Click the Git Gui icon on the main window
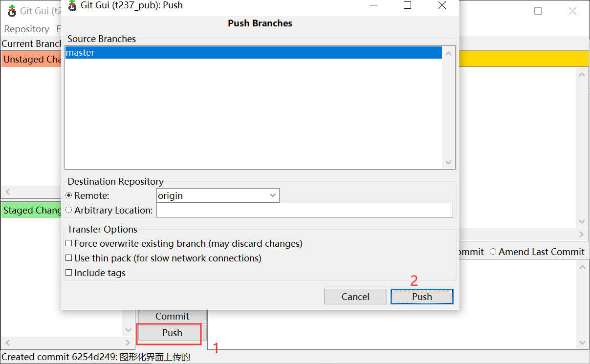 click(11, 10)
